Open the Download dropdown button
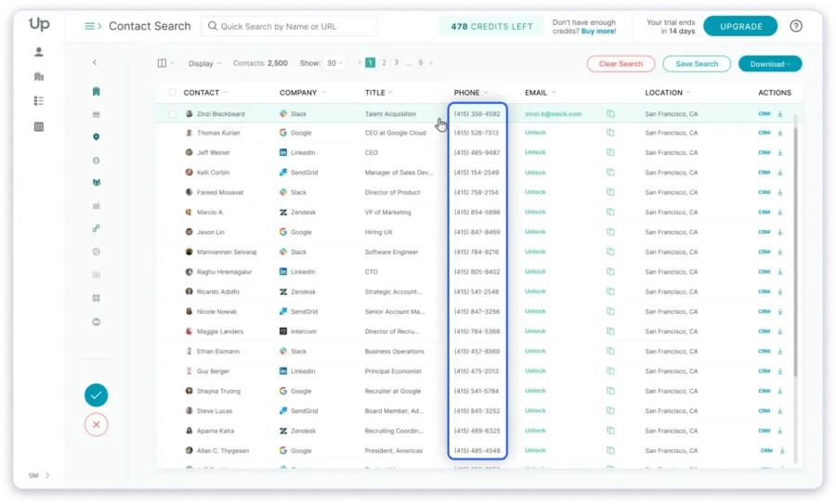The image size is (836, 504). [769, 64]
